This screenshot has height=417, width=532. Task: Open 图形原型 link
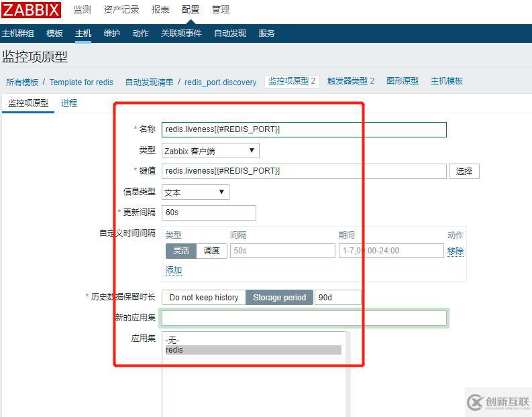(403, 81)
